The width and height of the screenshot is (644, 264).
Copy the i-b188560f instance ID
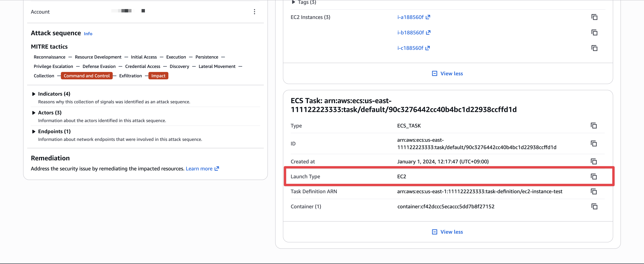click(x=594, y=33)
